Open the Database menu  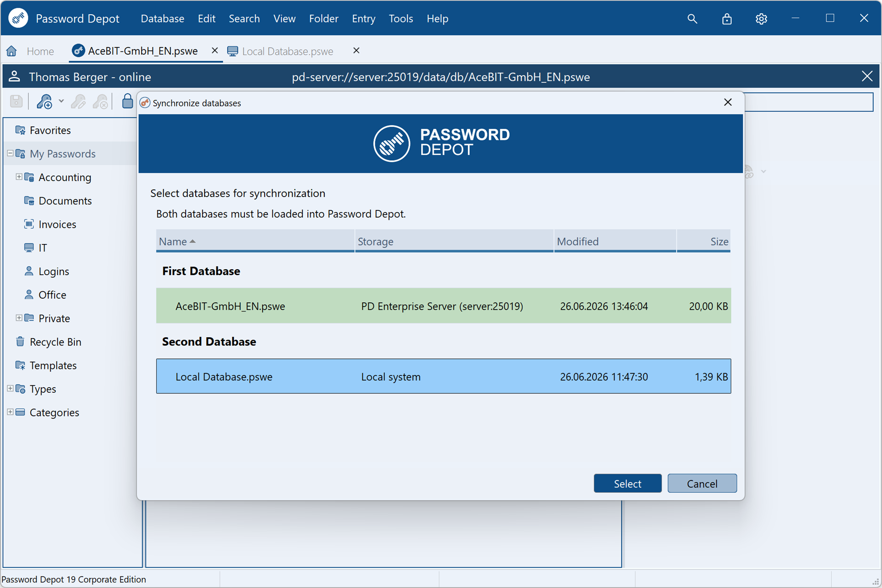click(162, 18)
